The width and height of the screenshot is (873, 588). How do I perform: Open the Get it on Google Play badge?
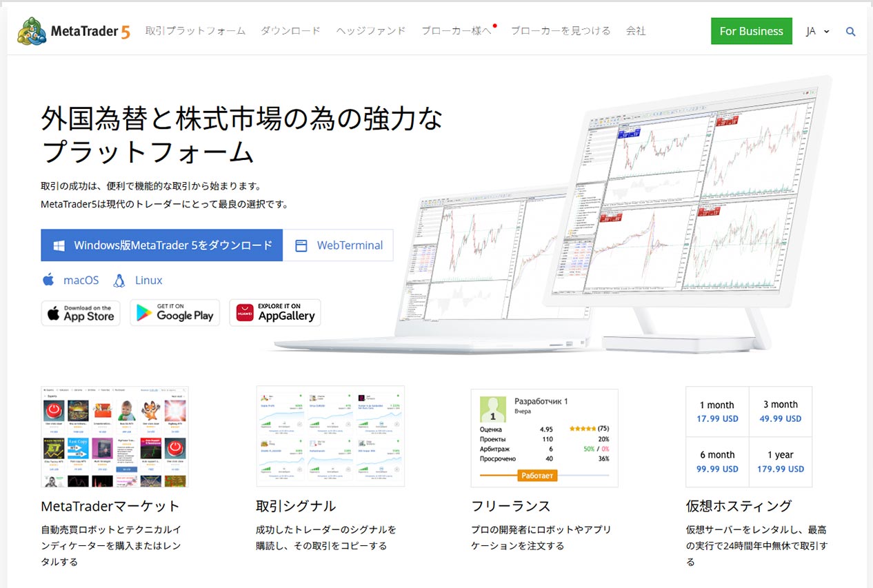[175, 313]
